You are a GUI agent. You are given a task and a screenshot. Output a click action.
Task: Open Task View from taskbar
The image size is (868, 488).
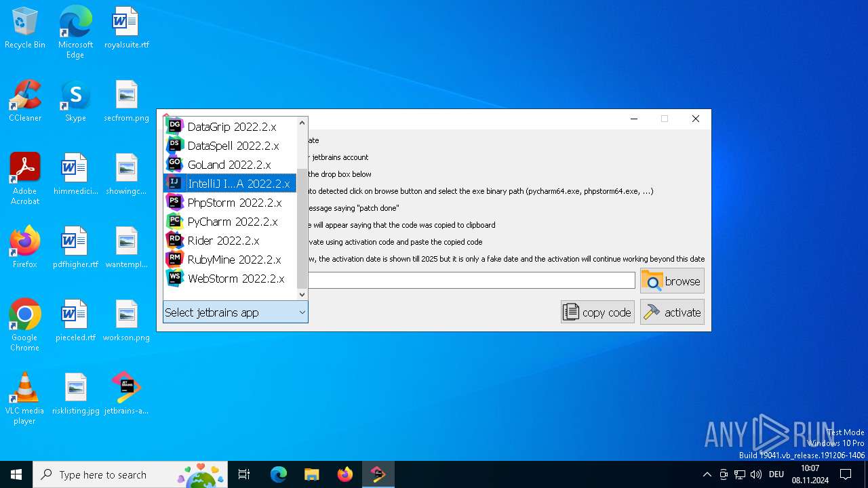point(244,474)
